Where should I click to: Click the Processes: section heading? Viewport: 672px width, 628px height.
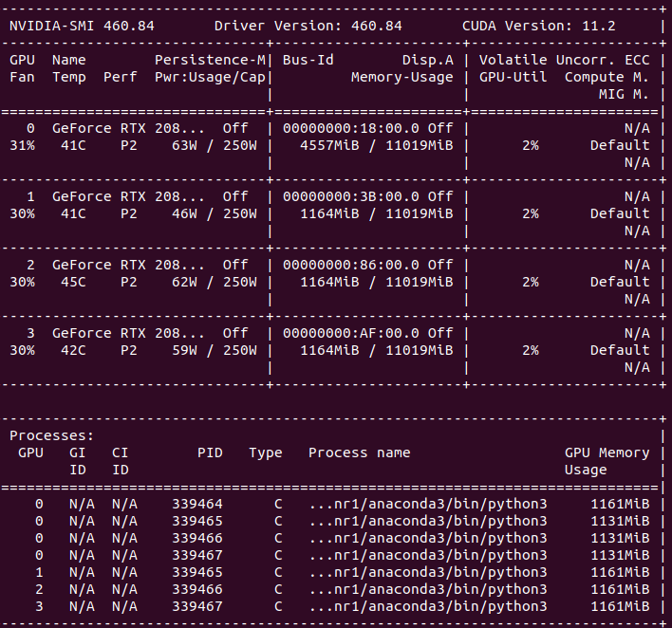51,435
